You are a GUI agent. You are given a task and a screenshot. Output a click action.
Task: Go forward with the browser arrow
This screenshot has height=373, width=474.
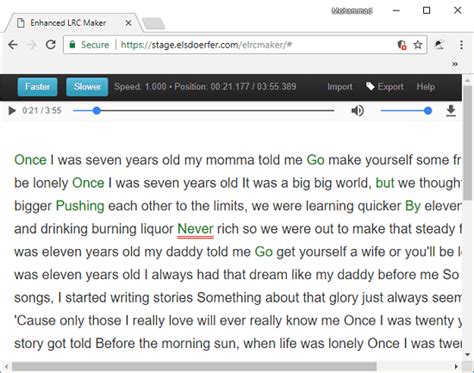pyautogui.click(x=32, y=45)
